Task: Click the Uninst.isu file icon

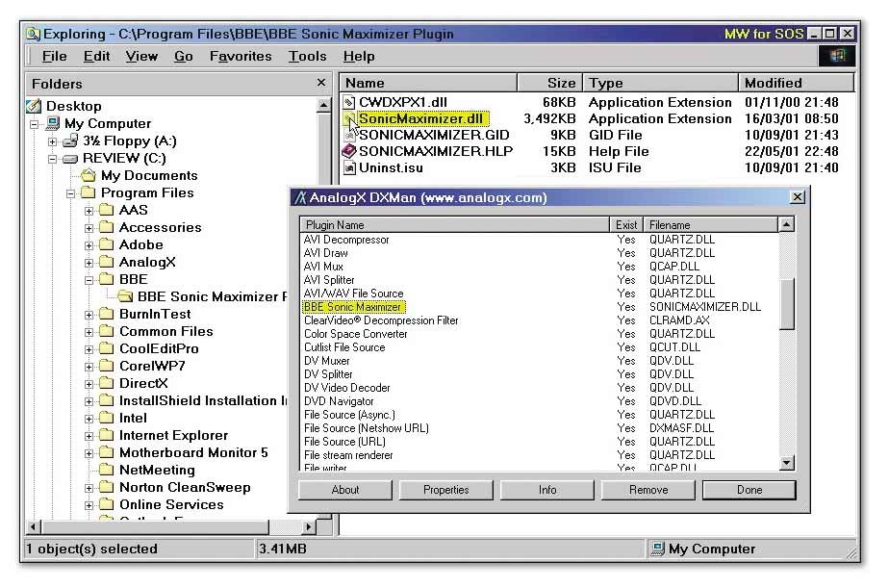Action: [x=349, y=167]
